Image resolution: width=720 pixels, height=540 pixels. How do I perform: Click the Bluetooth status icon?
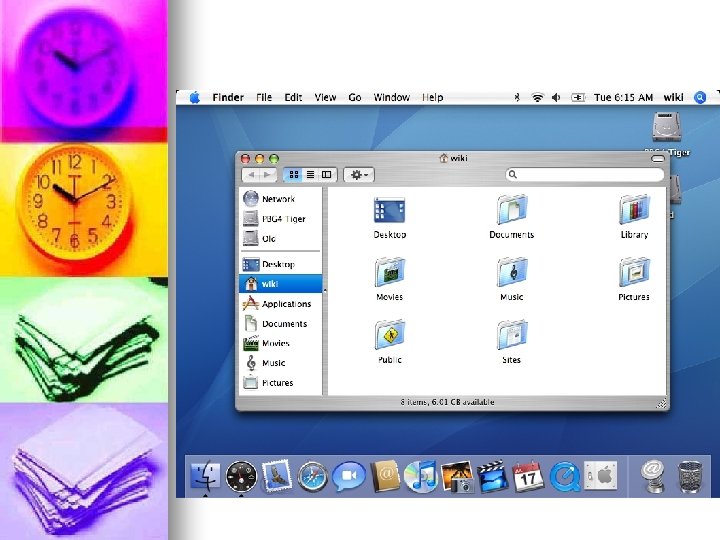click(517, 97)
